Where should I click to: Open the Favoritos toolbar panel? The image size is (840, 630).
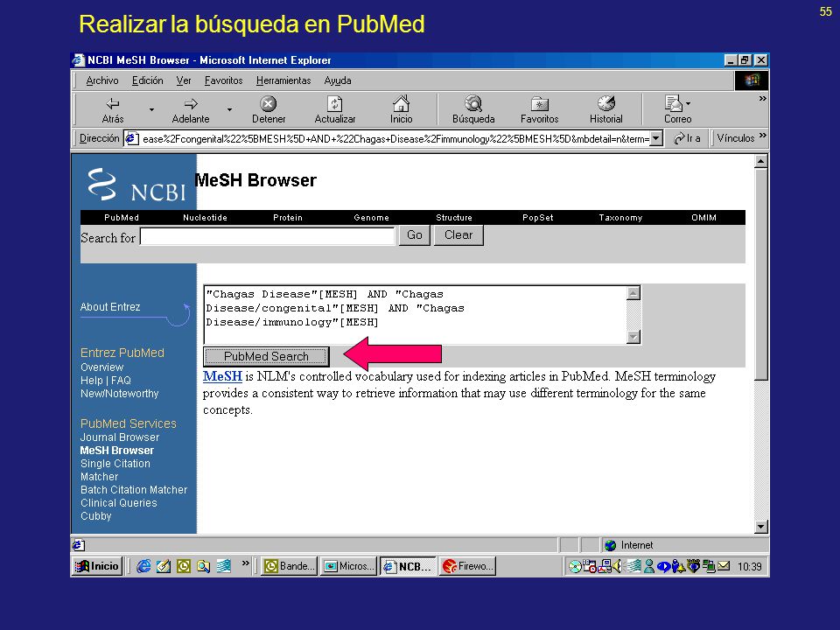tap(540, 110)
